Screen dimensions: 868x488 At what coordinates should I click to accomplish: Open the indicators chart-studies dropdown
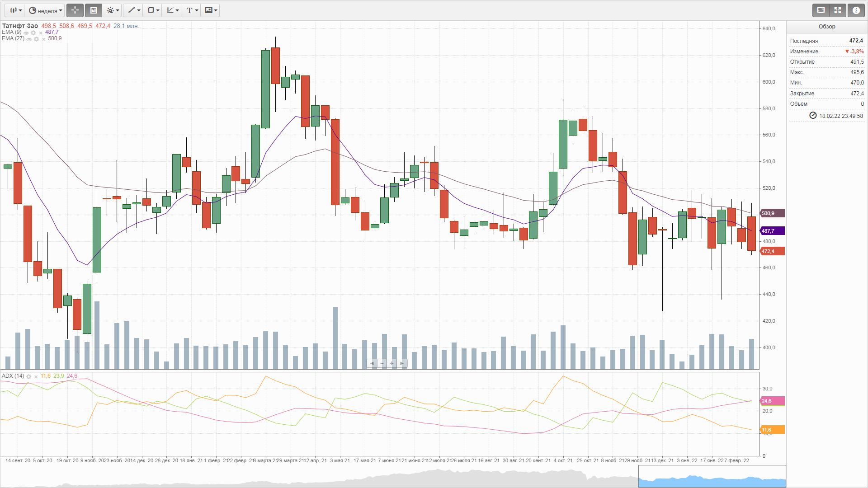coord(172,10)
